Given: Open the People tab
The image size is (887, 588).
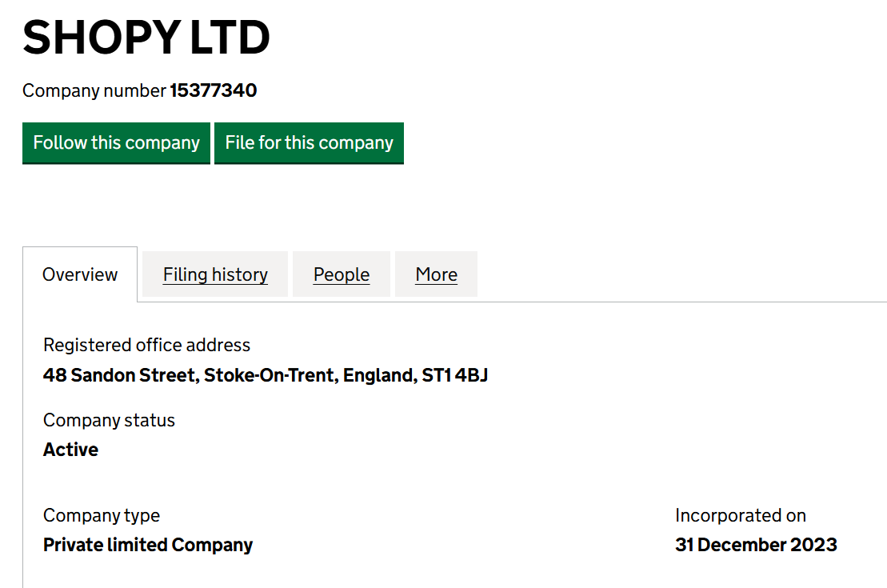Looking at the screenshot, I should coord(342,274).
